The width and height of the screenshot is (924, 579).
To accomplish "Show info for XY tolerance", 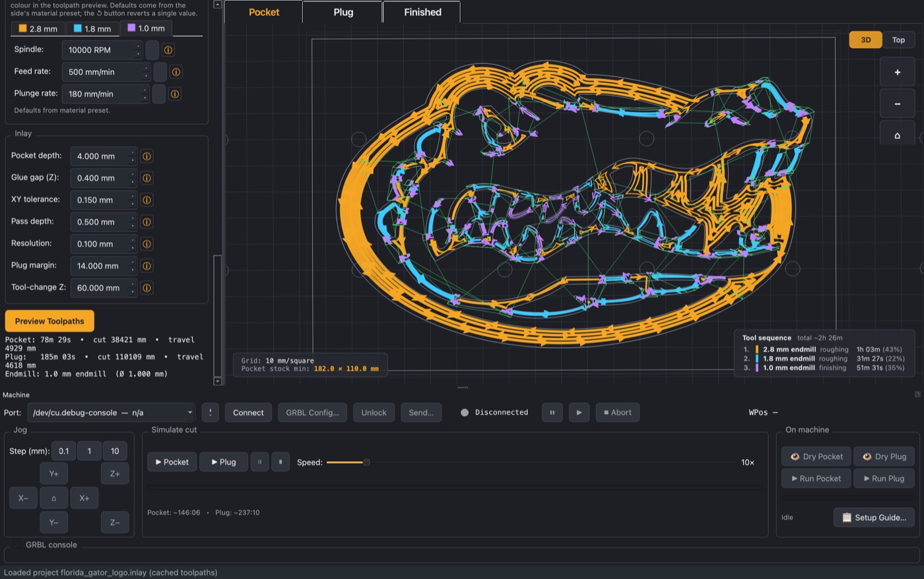I will point(147,200).
